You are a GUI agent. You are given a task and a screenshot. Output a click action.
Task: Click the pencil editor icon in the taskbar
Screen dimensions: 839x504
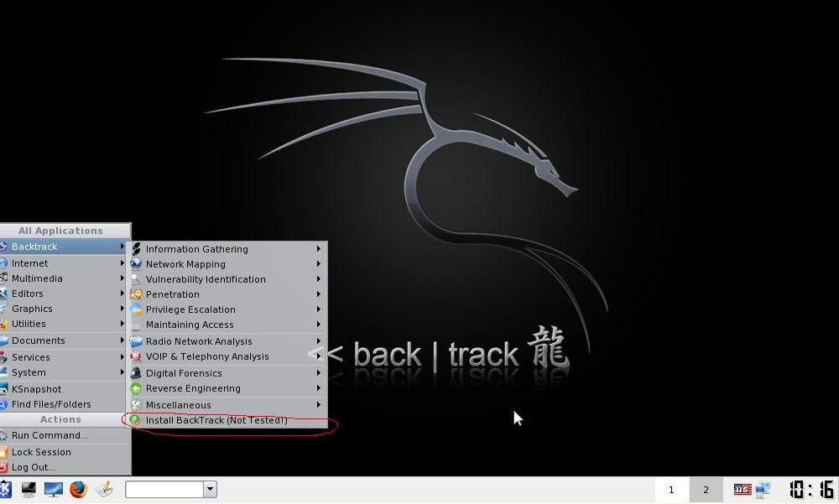point(104,489)
